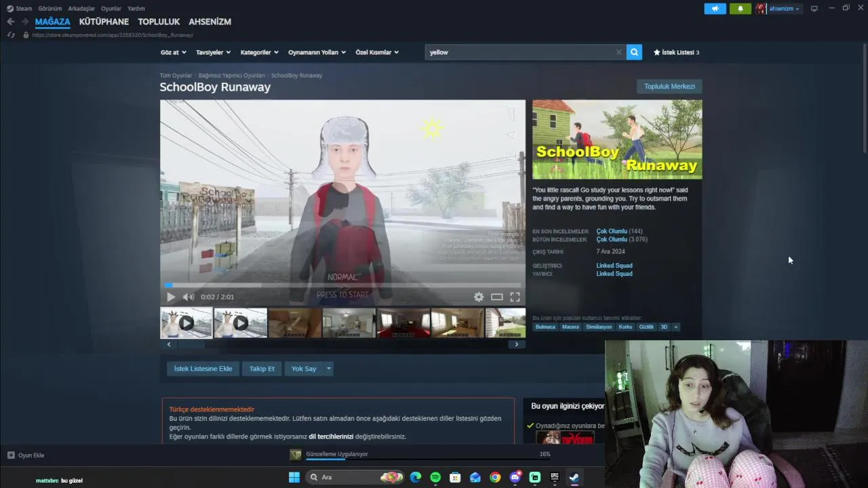Mute the trailer video volume

(189, 297)
